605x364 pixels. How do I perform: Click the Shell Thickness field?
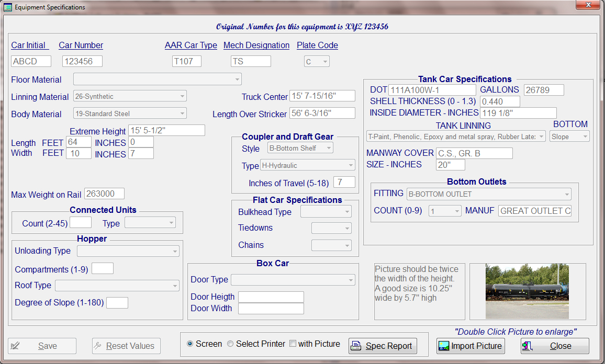500,101
